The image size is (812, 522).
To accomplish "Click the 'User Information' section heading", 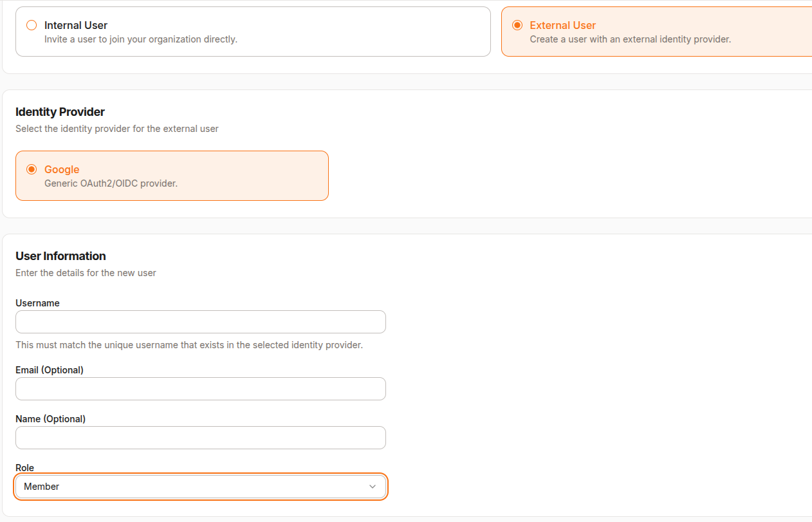I will [60, 256].
